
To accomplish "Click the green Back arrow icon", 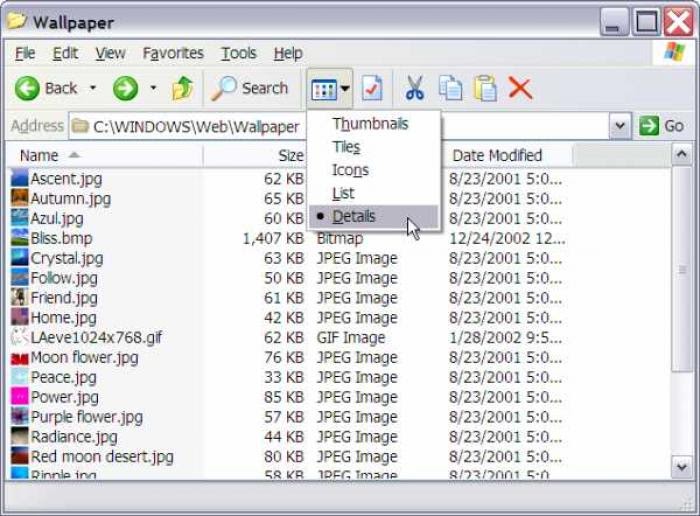I will pyautogui.click(x=27, y=88).
